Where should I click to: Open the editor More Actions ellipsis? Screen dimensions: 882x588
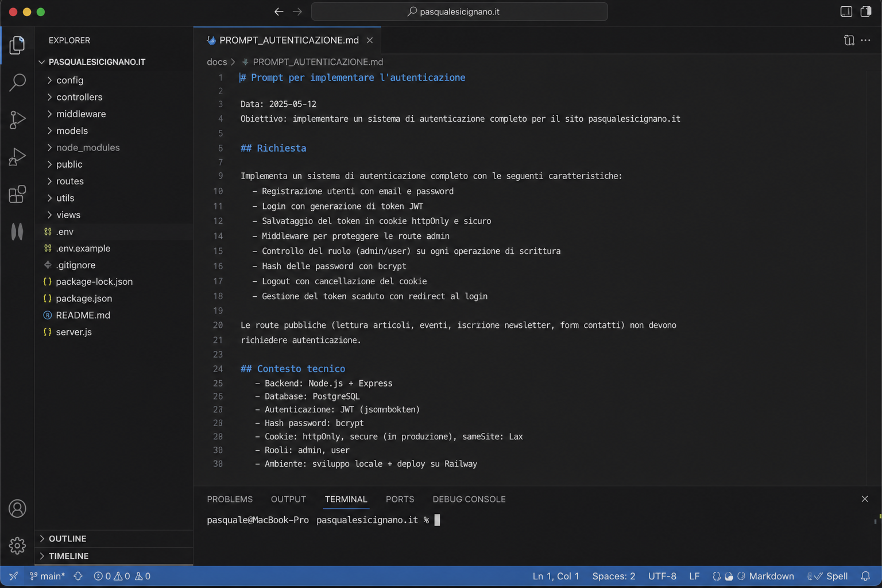[865, 40]
